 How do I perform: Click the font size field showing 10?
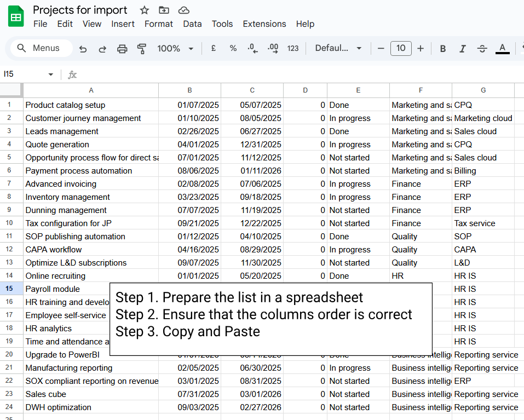coord(401,48)
